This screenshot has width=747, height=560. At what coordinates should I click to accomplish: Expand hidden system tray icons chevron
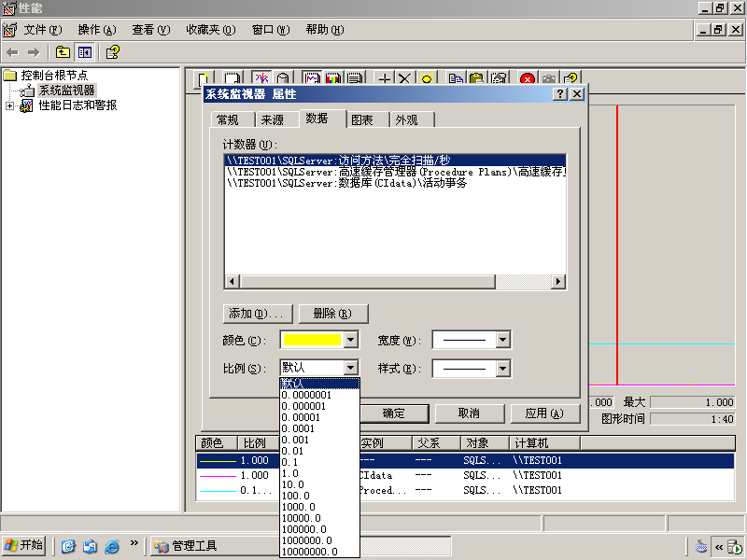[x=718, y=547]
